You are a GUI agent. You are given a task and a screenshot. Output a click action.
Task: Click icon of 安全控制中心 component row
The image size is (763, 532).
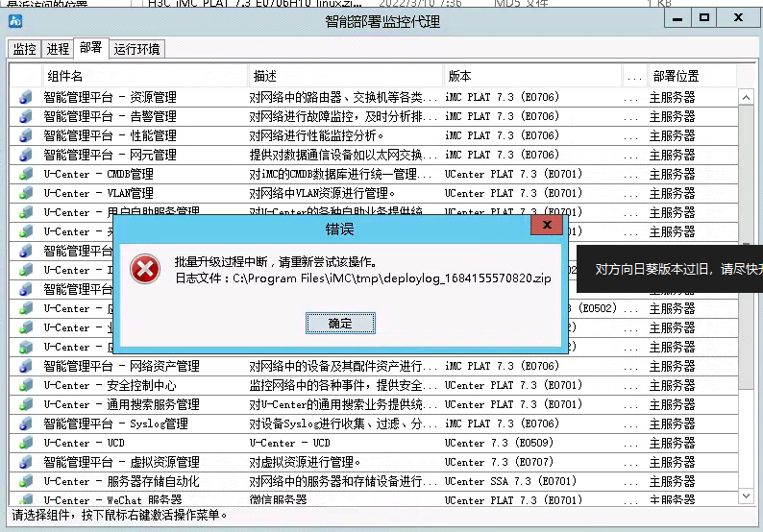[x=26, y=386]
